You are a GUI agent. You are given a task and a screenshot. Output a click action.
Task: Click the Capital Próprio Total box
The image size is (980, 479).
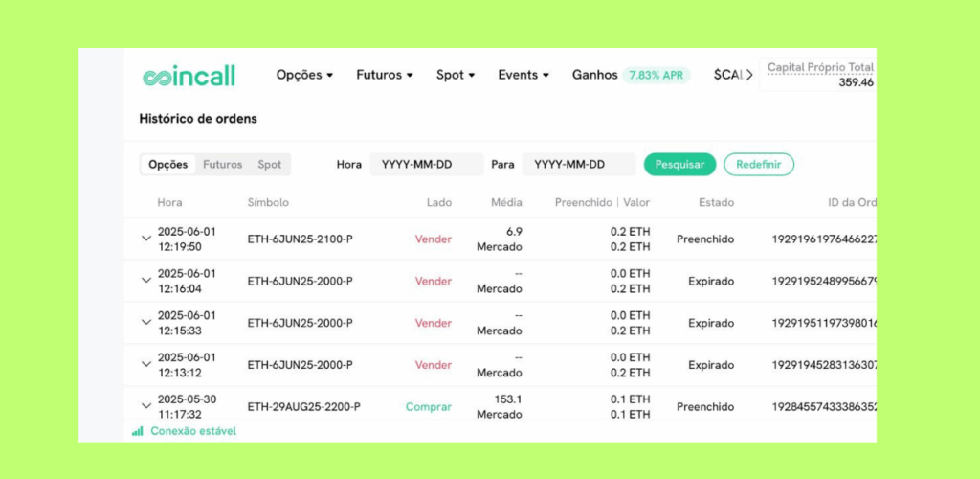tap(817, 75)
